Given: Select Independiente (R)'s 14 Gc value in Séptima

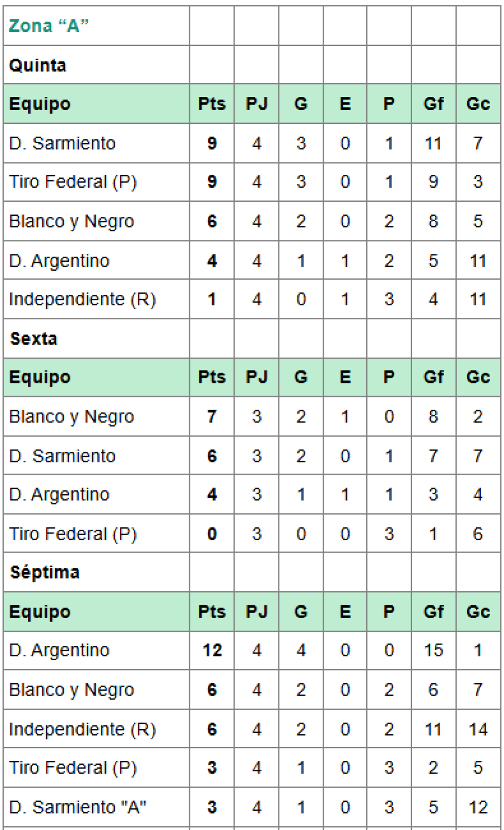Looking at the screenshot, I should 478,729.
